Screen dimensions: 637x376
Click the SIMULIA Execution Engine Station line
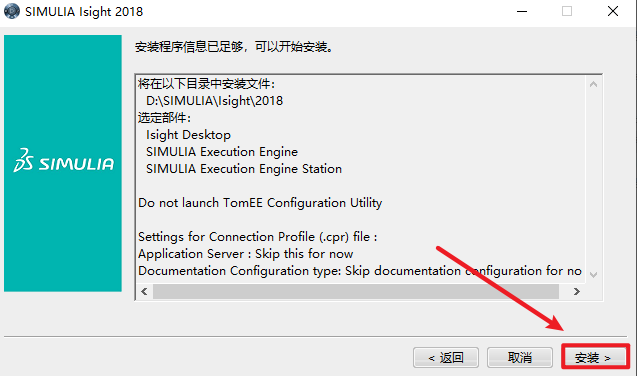click(x=244, y=169)
